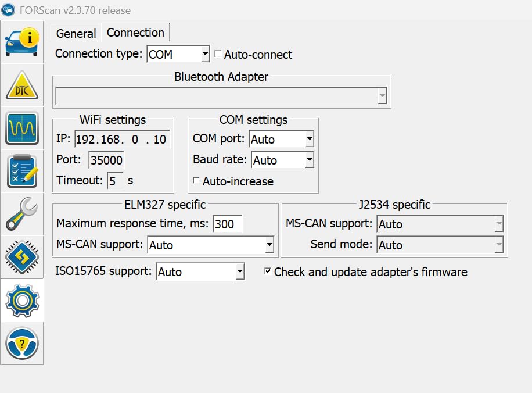This screenshot has height=393, width=532.
Task: Click the WiFi IP address field
Action: click(122, 139)
